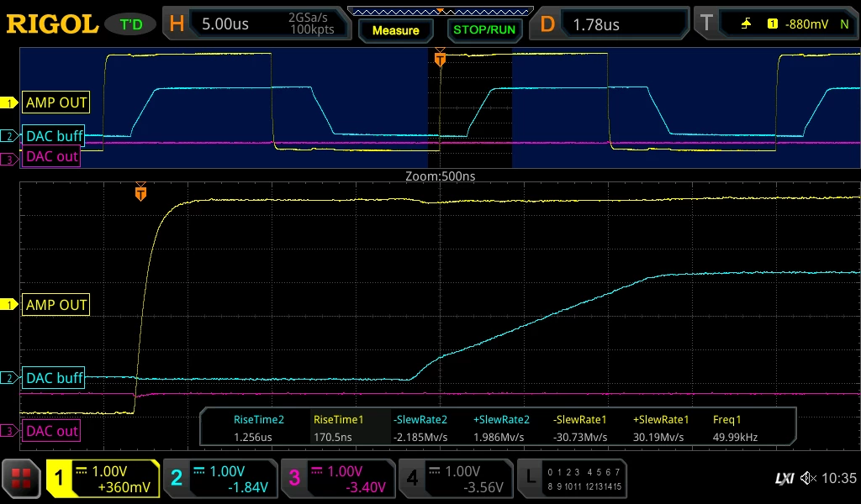Toggle channel 2 cyan button
Image resolution: width=861 pixels, height=504 pixels.
tap(220, 479)
